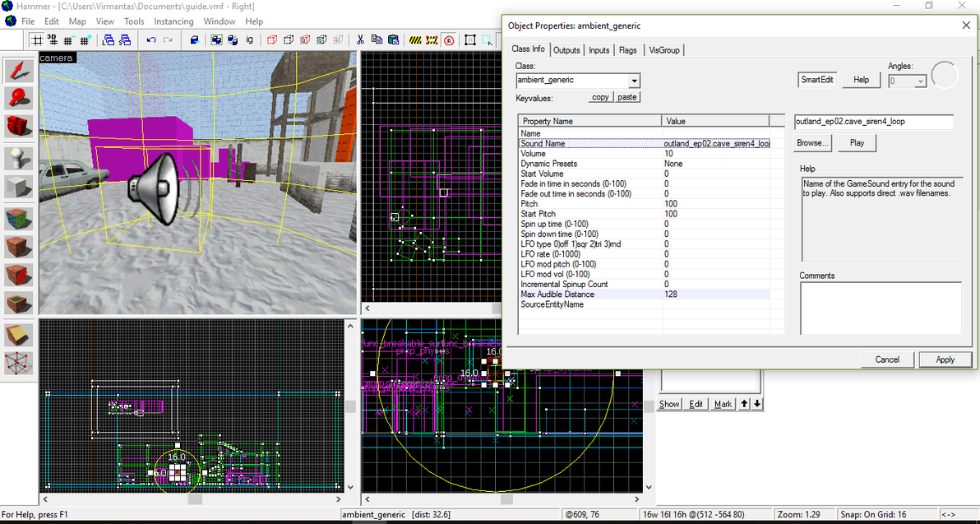Toggle SmartEdit mode button

click(817, 80)
